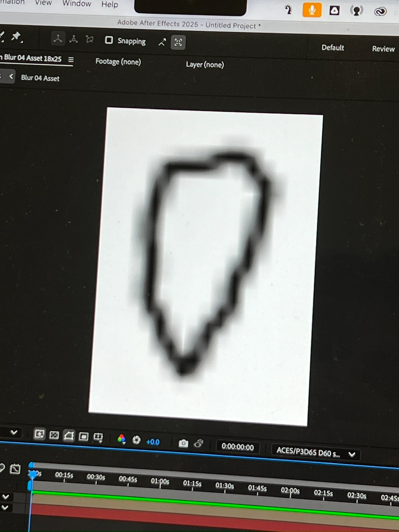Click the Google Drive menu bar icon
The height and width of the screenshot is (532, 399).
[334, 11]
